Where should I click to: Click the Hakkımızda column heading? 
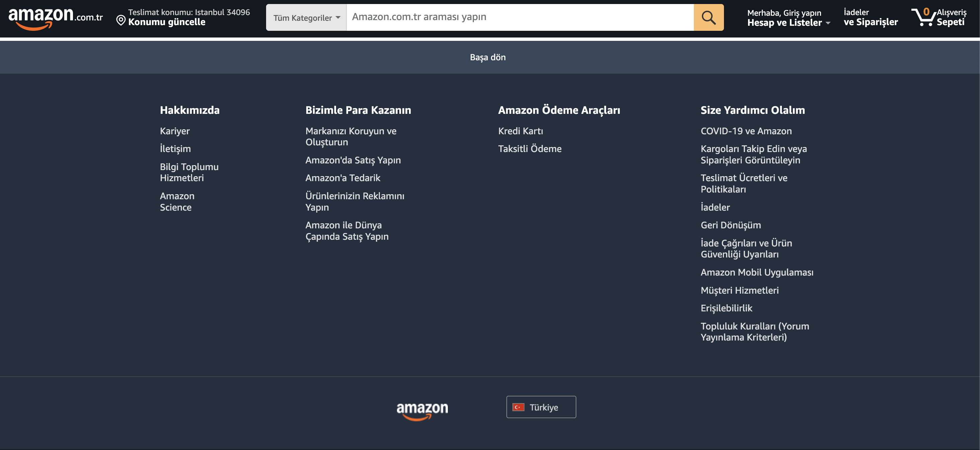[189, 110]
